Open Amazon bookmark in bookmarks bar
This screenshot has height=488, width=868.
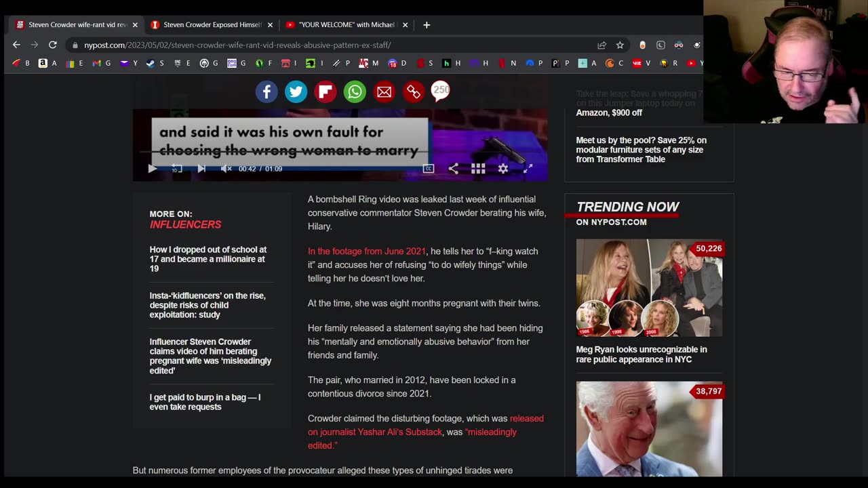pos(47,63)
